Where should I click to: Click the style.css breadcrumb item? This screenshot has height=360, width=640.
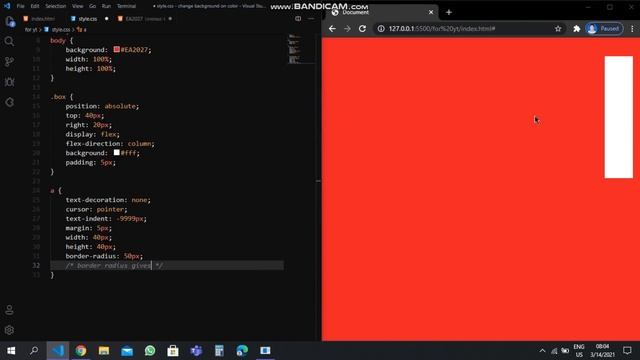pos(61,29)
